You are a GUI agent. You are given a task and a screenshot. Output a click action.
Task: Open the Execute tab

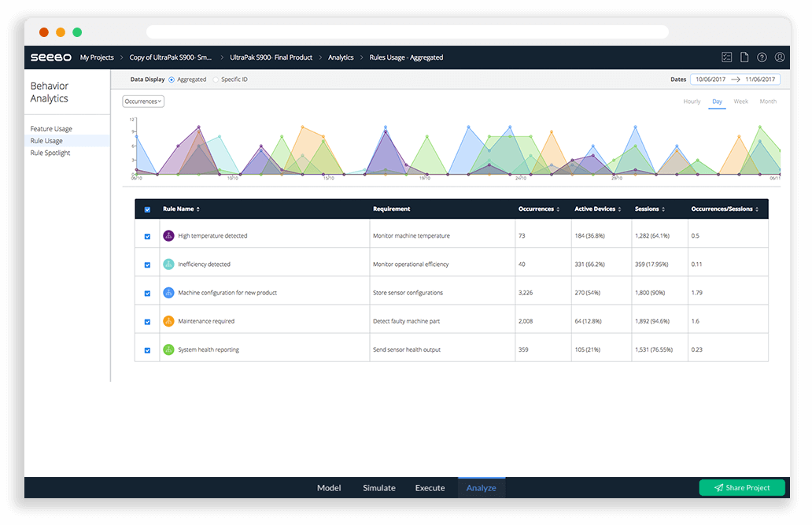click(430, 488)
